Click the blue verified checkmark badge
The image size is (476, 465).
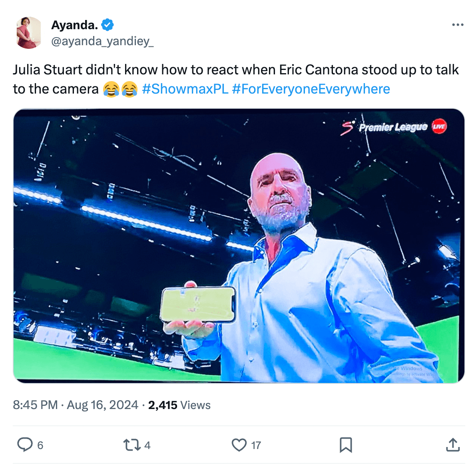click(108, 25)
